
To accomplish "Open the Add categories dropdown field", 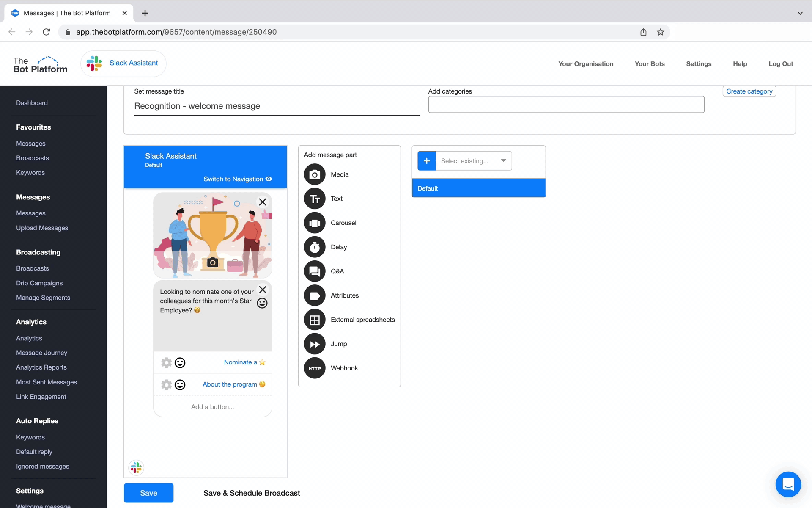I will 566,104.
